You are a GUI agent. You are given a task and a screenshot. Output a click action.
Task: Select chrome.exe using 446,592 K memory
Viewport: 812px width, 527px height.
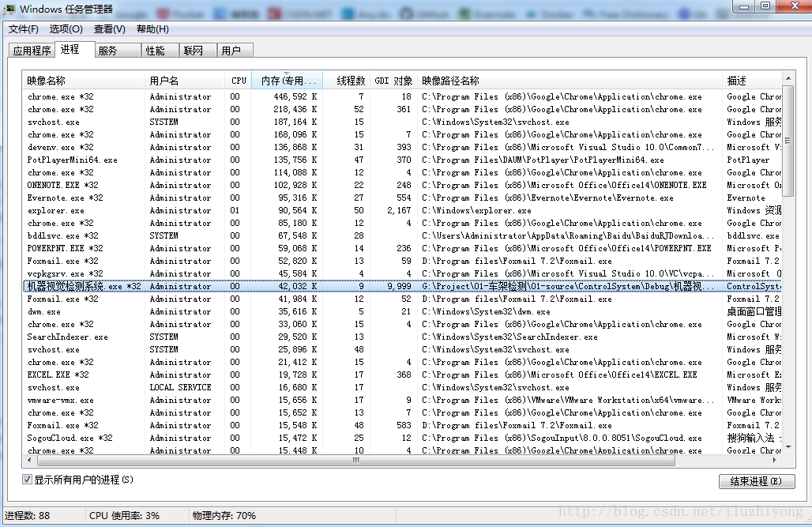(x=402, y=96)
